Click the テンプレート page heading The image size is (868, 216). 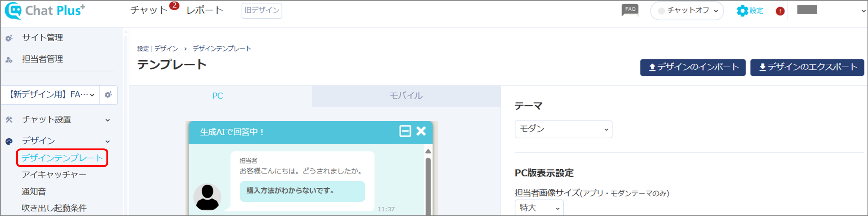(172, 65)
